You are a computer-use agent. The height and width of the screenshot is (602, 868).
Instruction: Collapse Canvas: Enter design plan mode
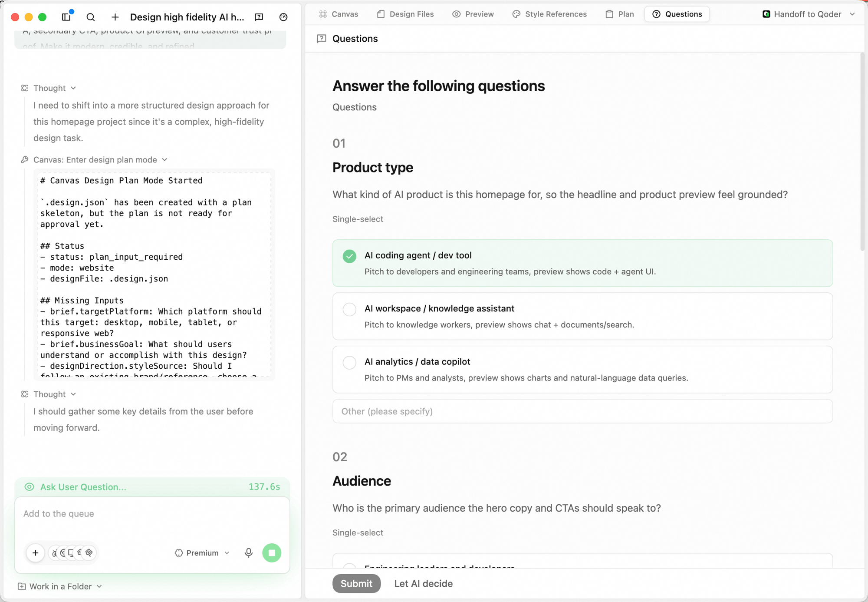[x=164, y=160]
